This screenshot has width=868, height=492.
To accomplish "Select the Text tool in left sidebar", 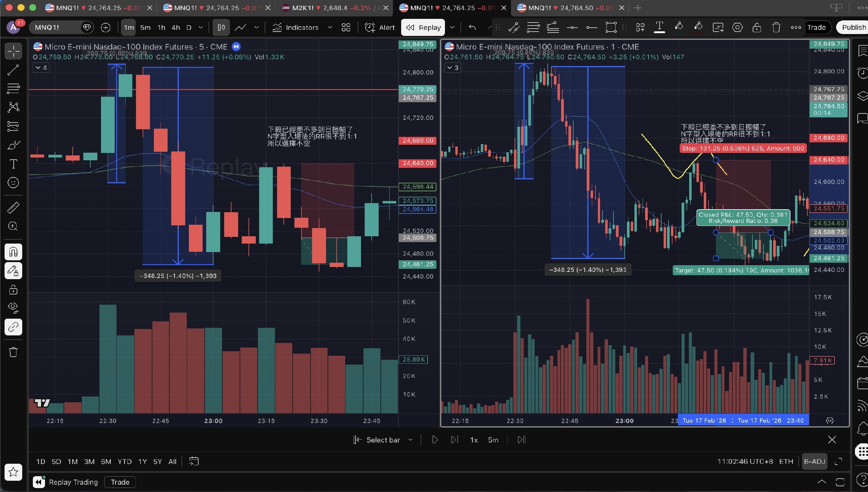I will pyautogui.click(x=13, y=164).
